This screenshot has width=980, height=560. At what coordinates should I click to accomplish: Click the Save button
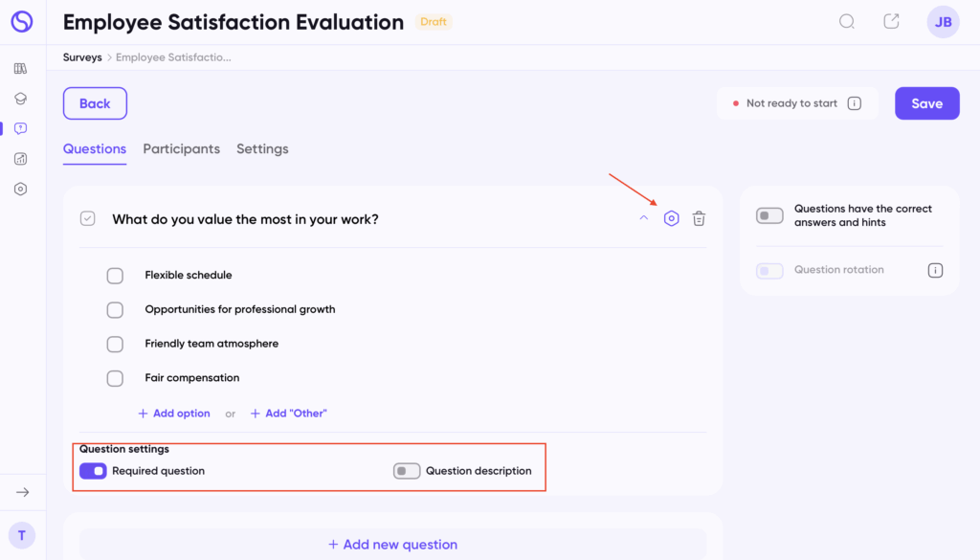pyautogui.click(x=926, y=103)
